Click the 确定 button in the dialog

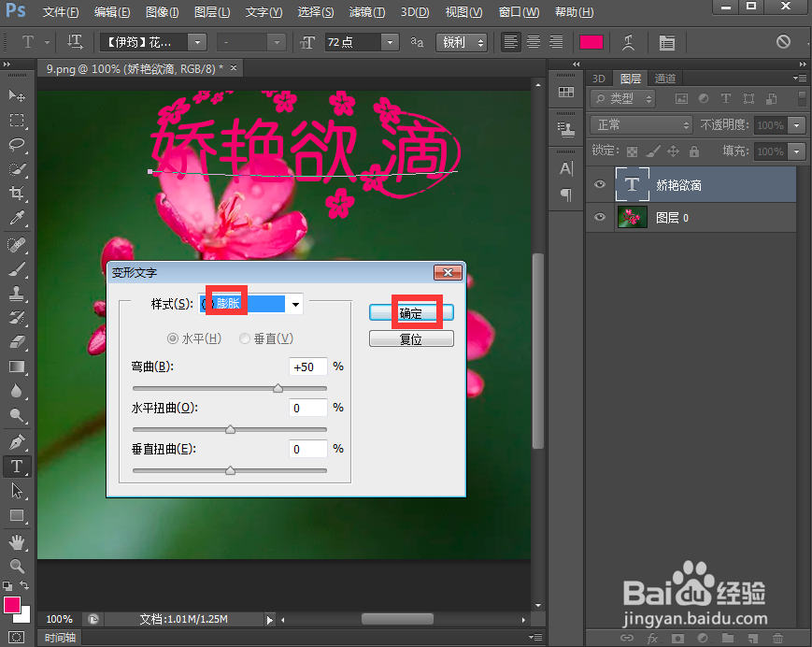click(411, 312)
